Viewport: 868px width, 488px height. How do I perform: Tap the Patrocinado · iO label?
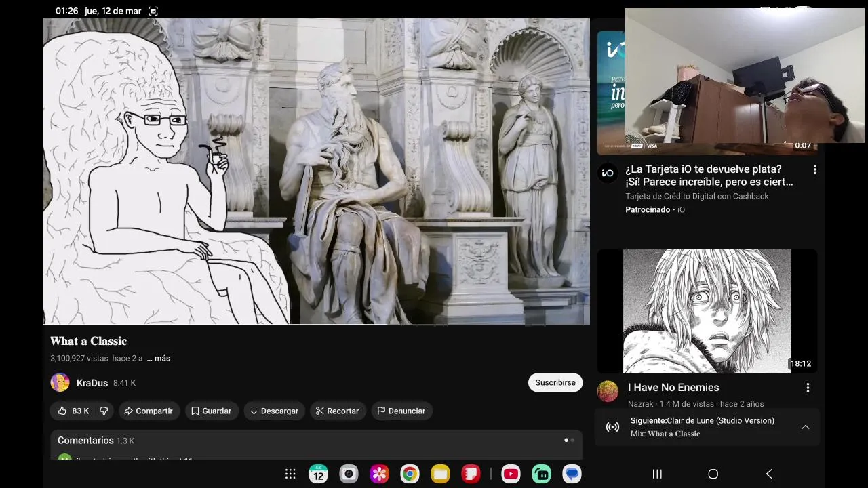pyautogui.click(x=655, y=209)
